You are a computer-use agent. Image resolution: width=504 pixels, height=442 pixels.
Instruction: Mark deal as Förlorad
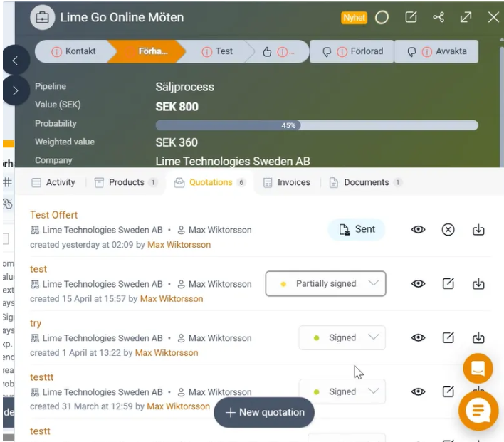click(352, 51)
